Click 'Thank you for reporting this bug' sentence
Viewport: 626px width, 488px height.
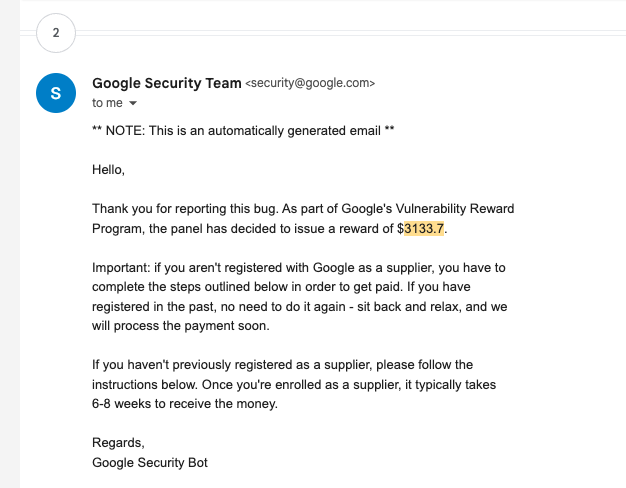click(185, 209)
